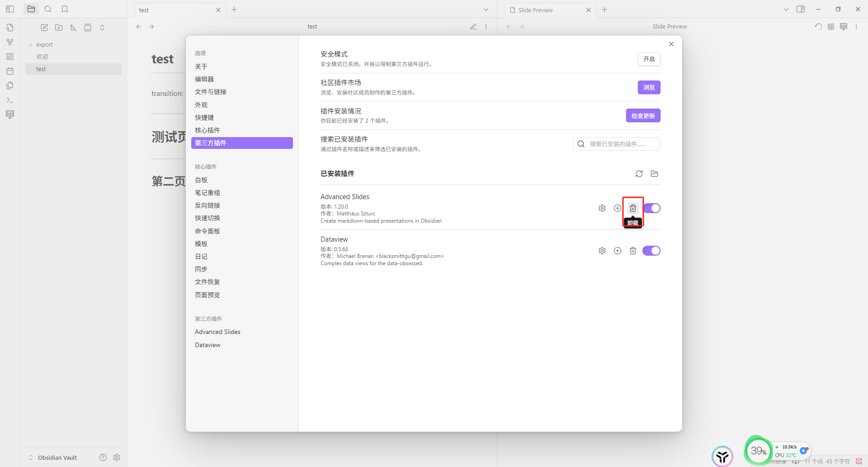This screenshot has height=467, width=868.
Task: Uninstall the Advanced Slides plugin
Action: coord(632,208)
